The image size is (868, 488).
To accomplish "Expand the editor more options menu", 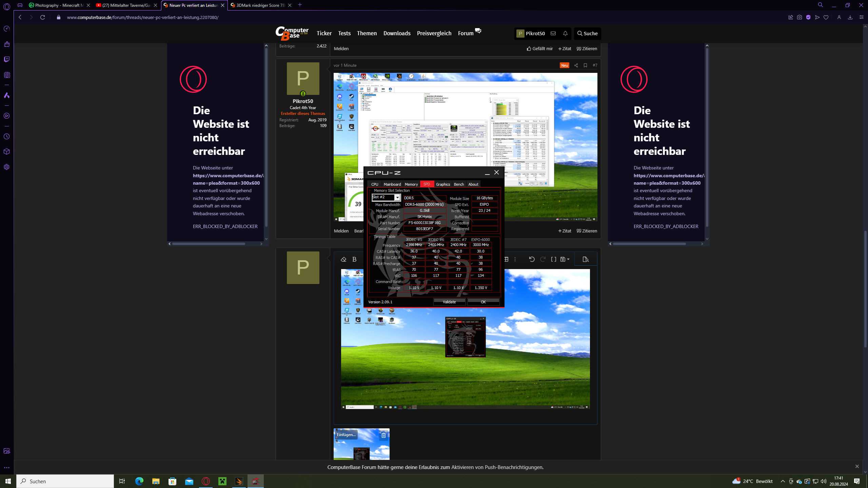I will [515, 259].
